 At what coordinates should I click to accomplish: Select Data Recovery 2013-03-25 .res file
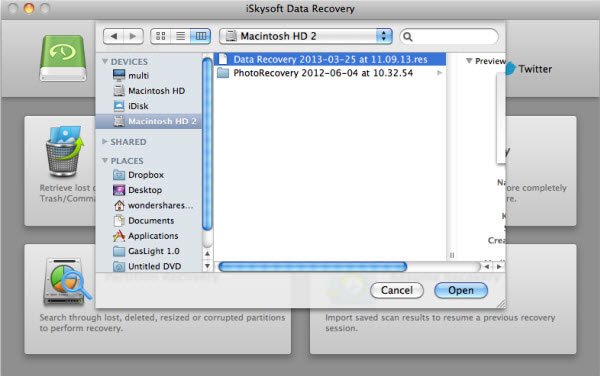click(330, 59)
